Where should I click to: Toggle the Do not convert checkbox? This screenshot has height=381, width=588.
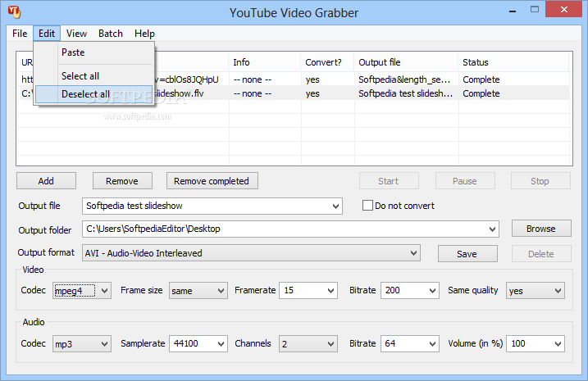(367, 206)
